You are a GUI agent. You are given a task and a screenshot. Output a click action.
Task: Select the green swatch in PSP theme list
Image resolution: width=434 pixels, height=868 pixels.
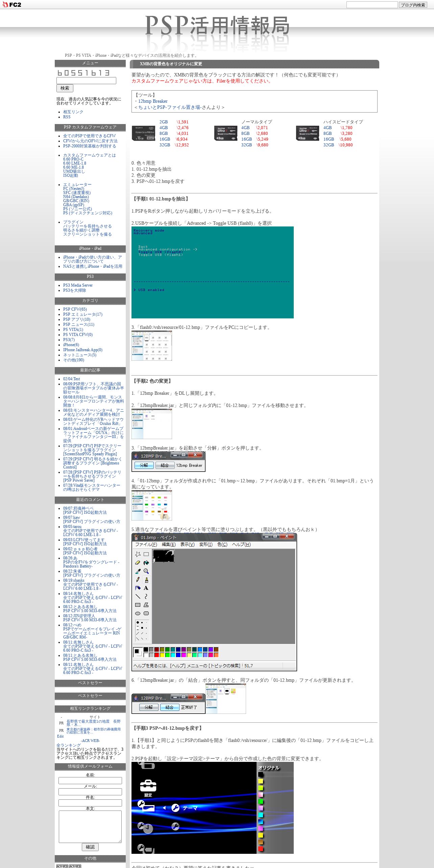pyautogui.click(x=261, y=801)
